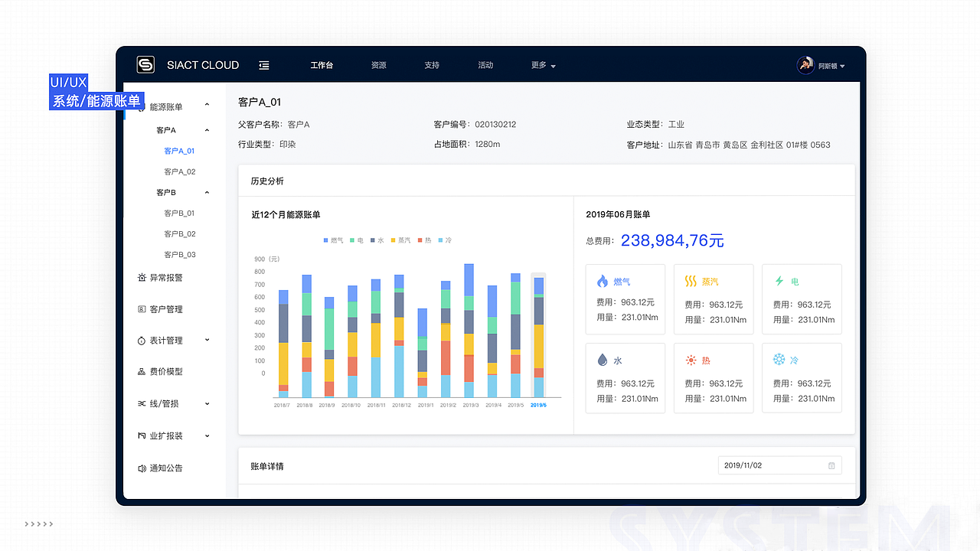980x551 pixels.
Task: Click the 通知公告 speaker icon
Action: point(142,468)
